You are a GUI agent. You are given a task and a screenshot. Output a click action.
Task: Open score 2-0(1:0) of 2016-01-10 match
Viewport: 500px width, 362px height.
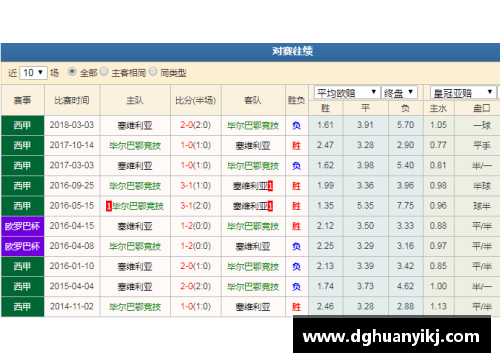pyautogui.click(x=196, y=266)
